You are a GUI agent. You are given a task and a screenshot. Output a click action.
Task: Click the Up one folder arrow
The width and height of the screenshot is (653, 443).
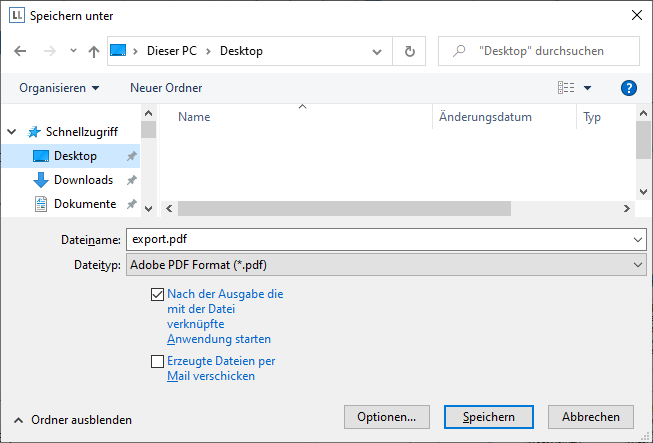[94, 51]
